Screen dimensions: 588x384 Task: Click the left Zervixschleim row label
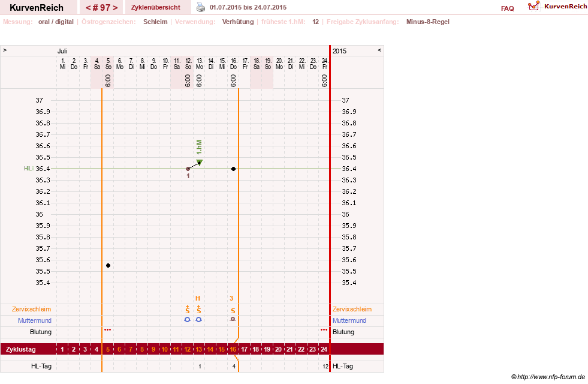click(32, 310)
